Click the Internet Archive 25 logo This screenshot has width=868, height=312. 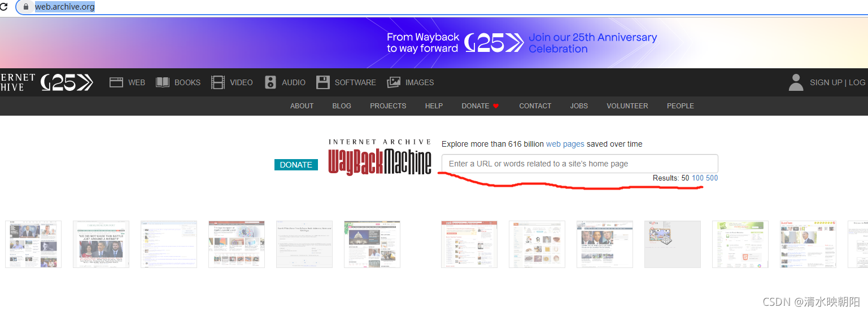pyautogui.click(x=46, y=82)
